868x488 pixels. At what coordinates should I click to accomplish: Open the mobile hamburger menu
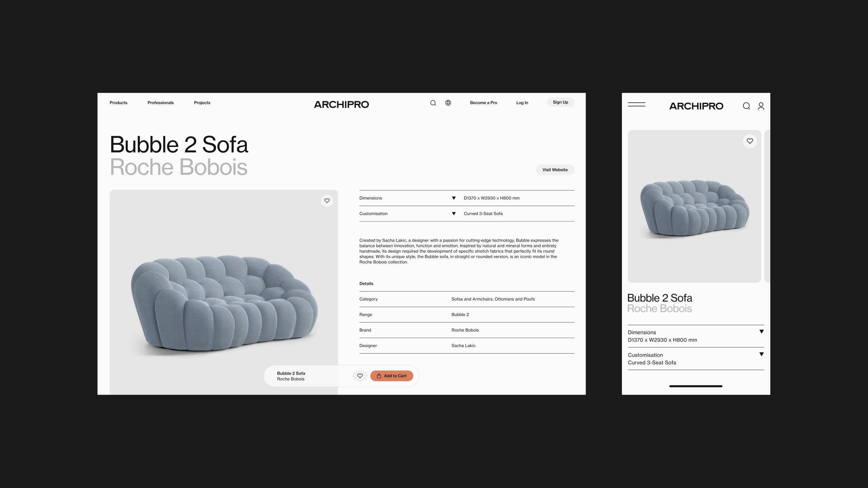tap(637, 105)
